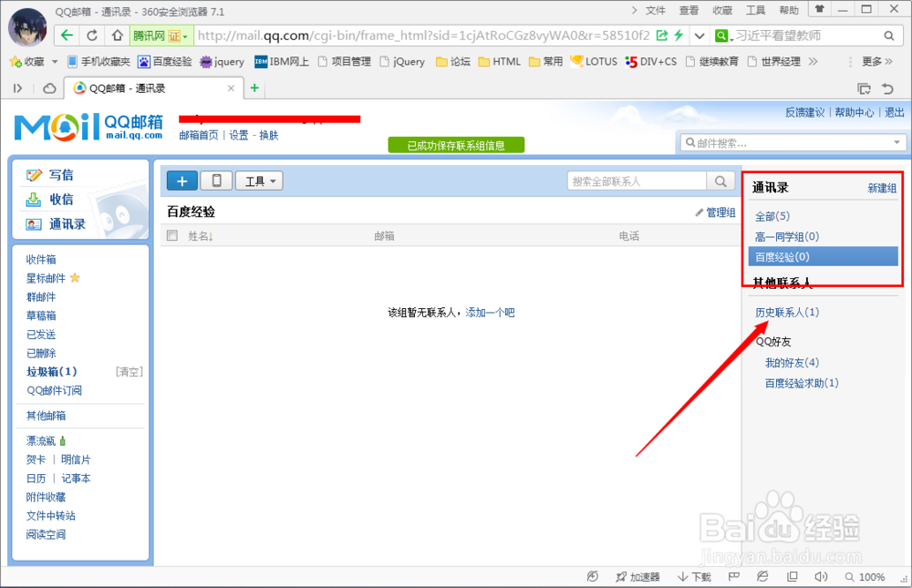Open a new browser tab with plus
The image size is (912, 588).
click(254, 88)
